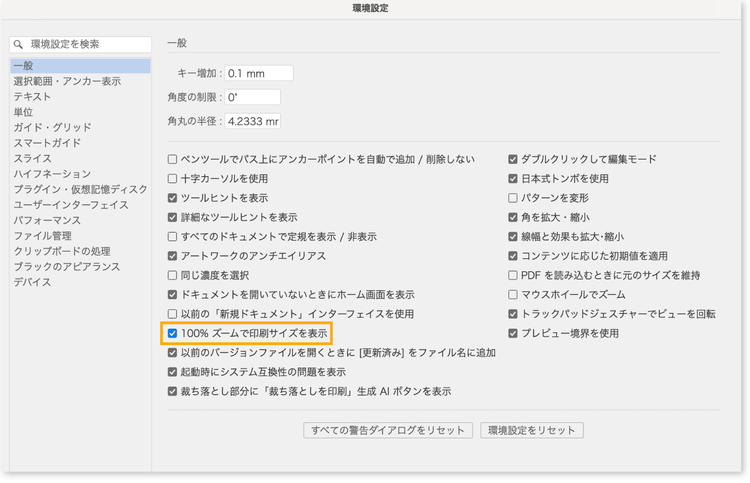Toggle ホーム画面を表示 checkbox
The width and height of the screenshot is (750, 483).
pyautogui.click(x=172, y=295)
